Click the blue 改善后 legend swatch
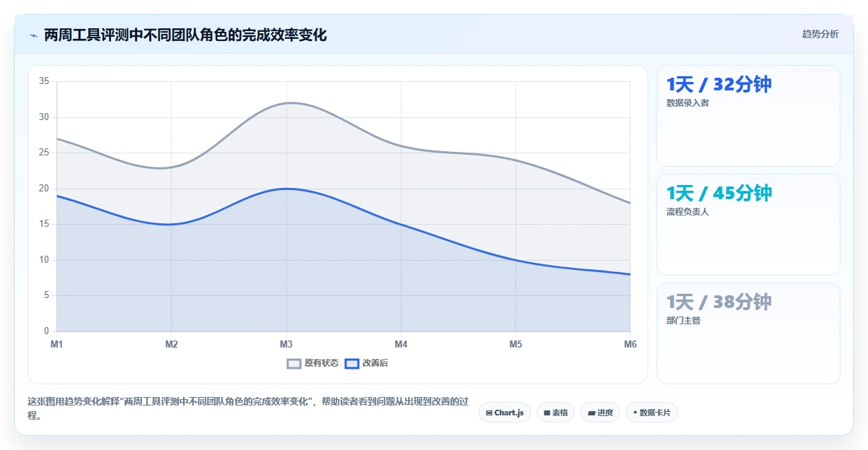The width and height of the screenshot is (868, 450). click(x=352, y=363)
